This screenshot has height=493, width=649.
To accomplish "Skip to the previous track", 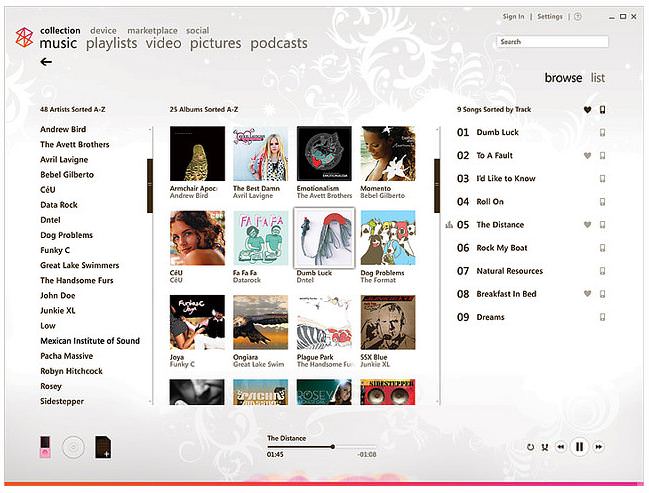I will pos(561,447).
